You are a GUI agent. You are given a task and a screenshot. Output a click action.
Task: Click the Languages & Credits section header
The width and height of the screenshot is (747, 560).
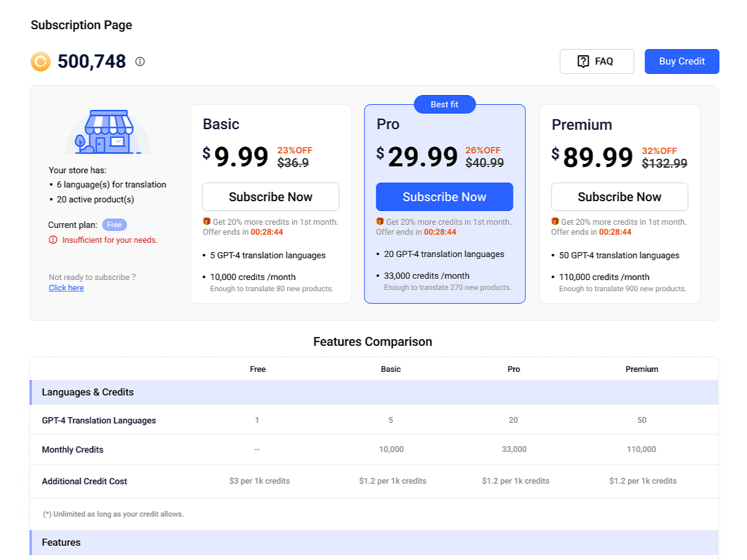click(x=374, y=392)
